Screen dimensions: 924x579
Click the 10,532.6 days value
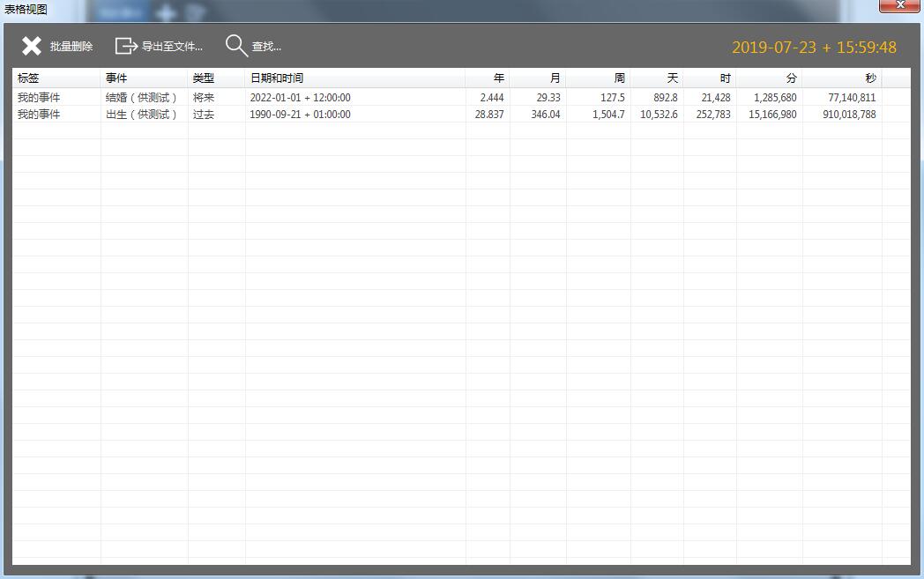point(659,115)
